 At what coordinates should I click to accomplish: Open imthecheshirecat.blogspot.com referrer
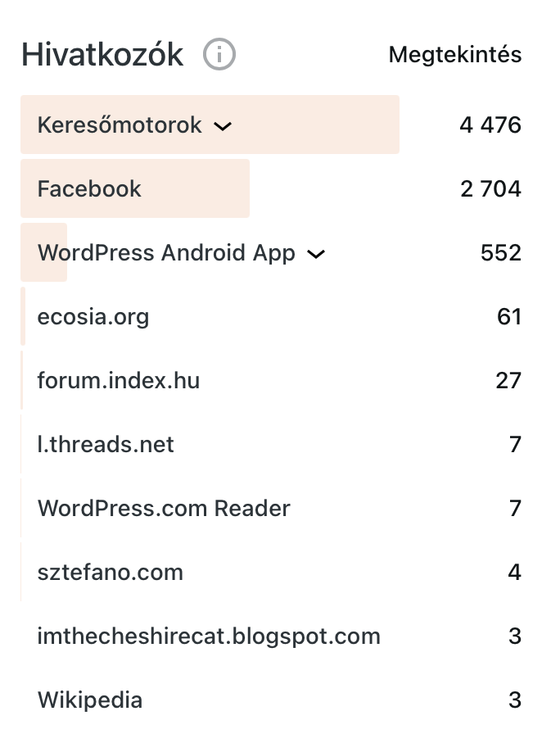click(209, 636)
